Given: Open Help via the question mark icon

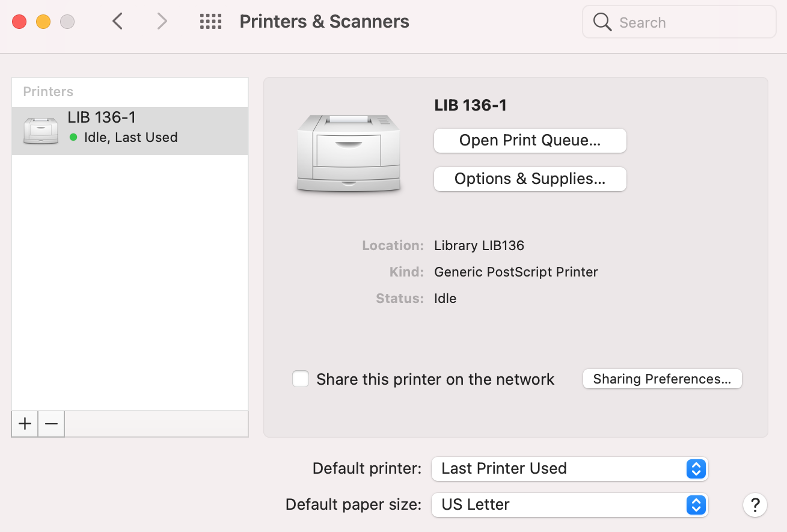Looking at the screenshot, I should pos(755,505).
